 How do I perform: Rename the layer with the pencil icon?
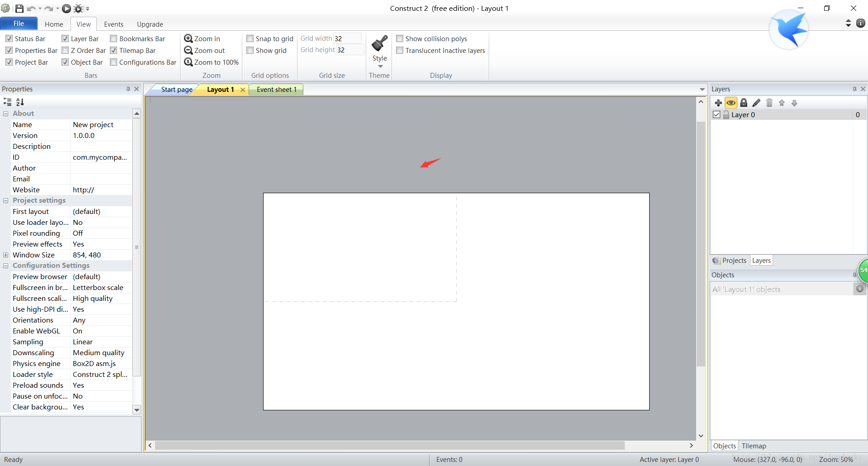(x=756, y=103)
